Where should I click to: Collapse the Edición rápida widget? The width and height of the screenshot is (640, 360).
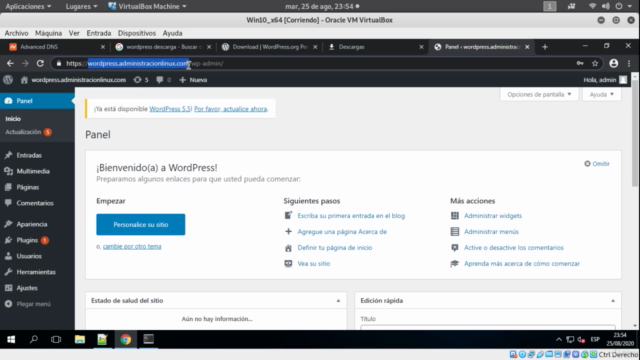(x=613, y=301)
